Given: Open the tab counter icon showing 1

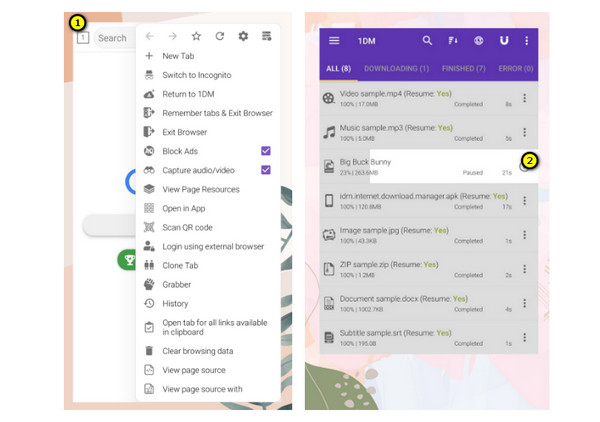Looking at the screenshot, I should click(x=83, y=37).
